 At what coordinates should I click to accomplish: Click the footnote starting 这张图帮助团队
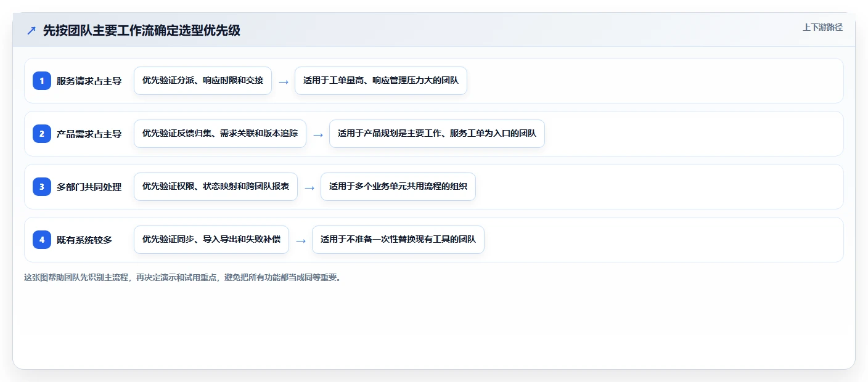point(182,277)
